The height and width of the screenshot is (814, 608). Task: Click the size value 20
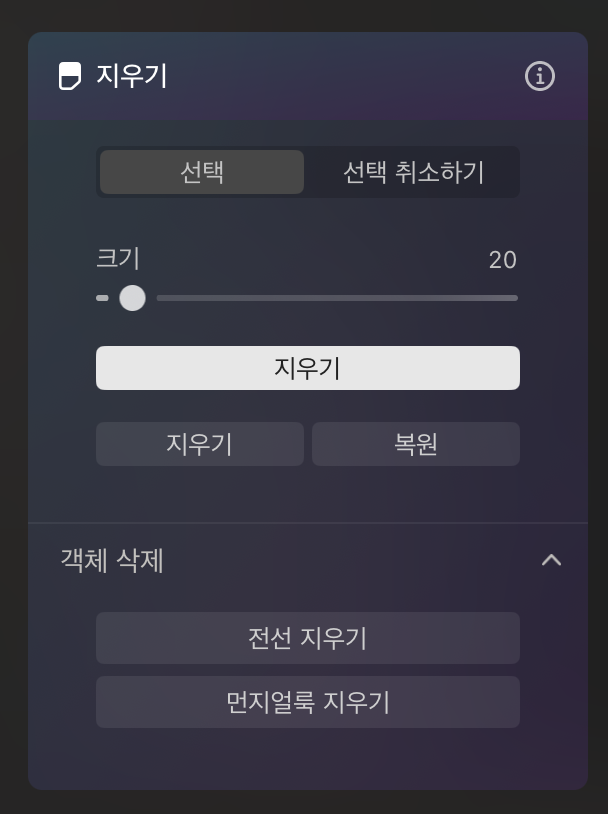[503, 260]
